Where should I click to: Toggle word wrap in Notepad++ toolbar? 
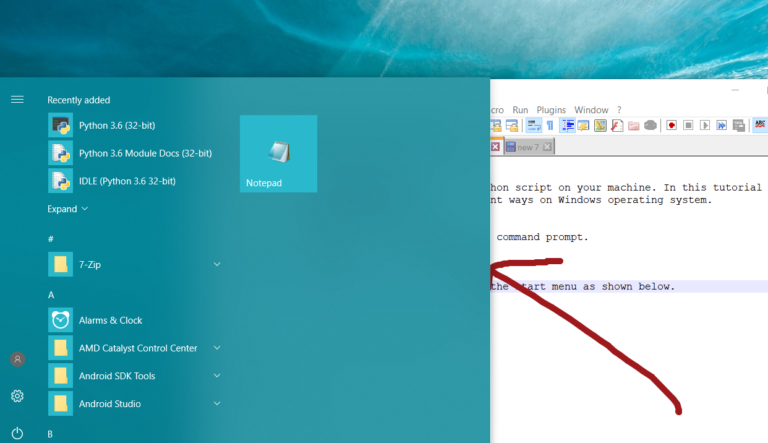coord(533,125)
